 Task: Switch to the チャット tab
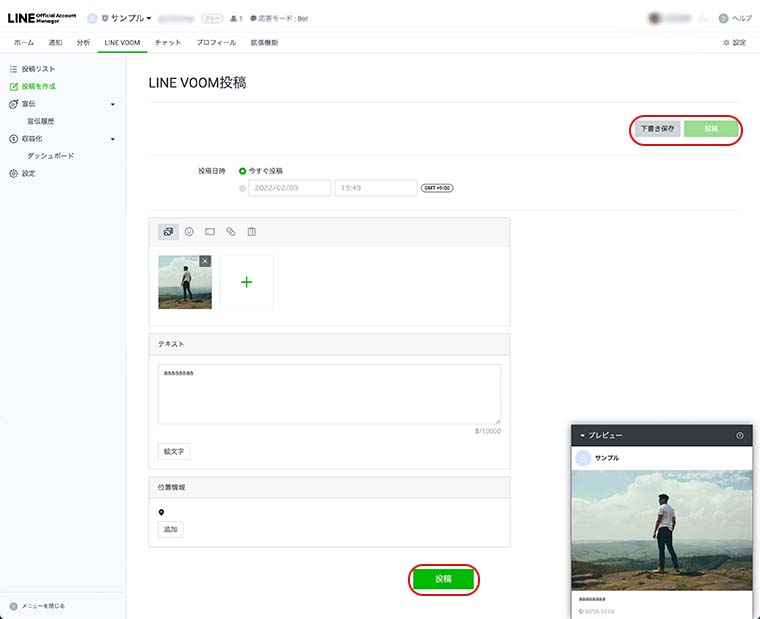tap(168, 43)
